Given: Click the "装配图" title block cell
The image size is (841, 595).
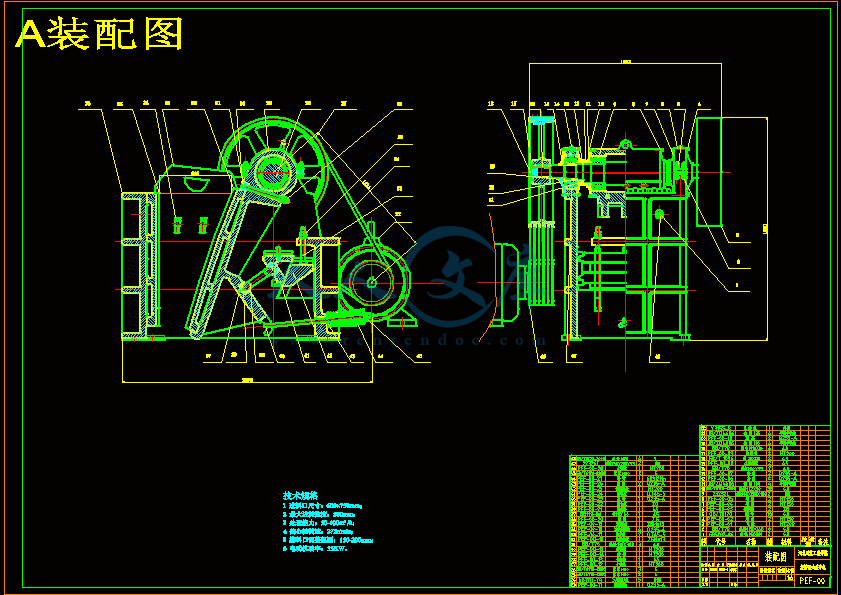Looking at the screenshot, I should click(776, 556).
